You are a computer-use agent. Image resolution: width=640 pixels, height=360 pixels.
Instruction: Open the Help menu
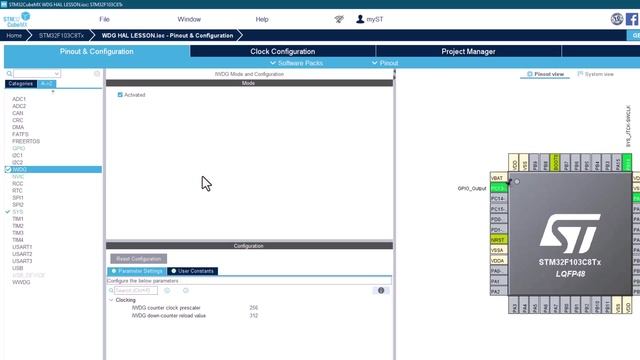pos(262,19)
